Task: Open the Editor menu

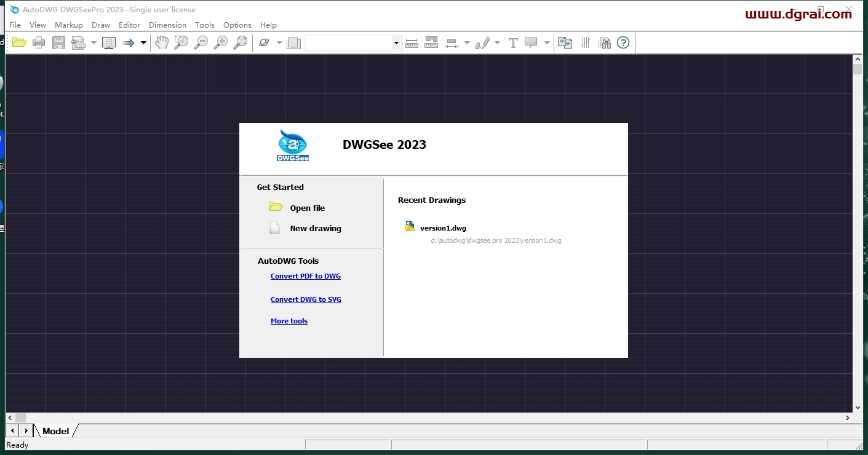Action: (x=129, y=25)
